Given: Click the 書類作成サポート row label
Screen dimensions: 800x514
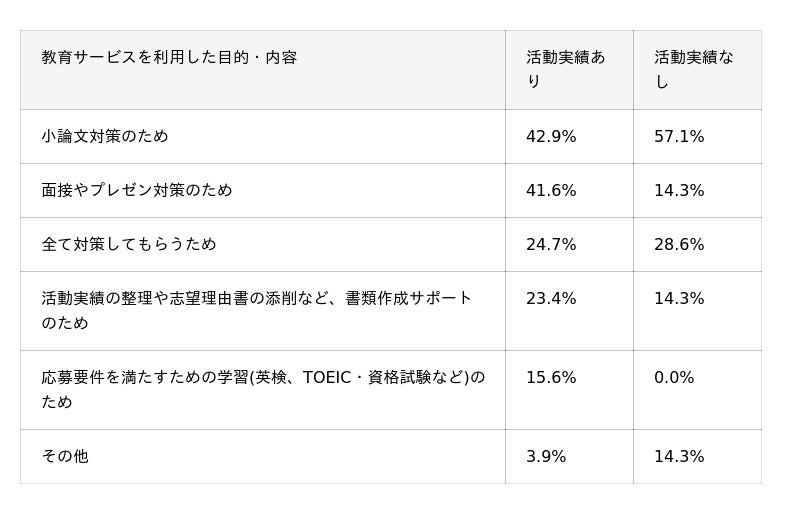Looking at the screenshot, I should pyautogui.click(x=256, y=310).
